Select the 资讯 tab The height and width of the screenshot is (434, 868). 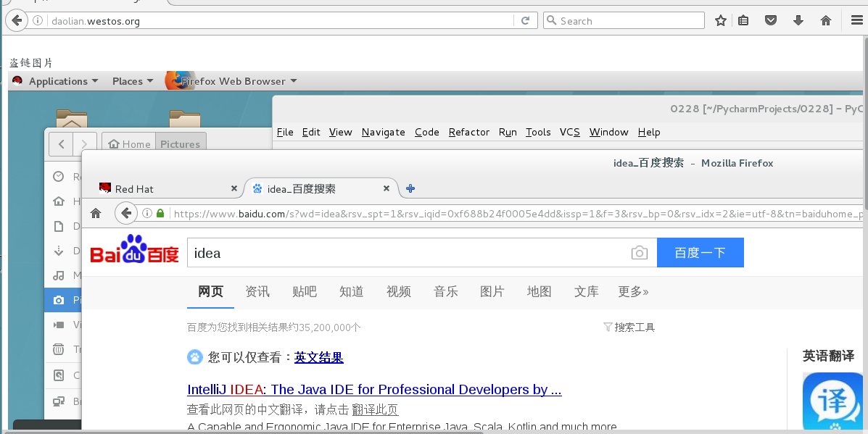(x=257, y=291)
